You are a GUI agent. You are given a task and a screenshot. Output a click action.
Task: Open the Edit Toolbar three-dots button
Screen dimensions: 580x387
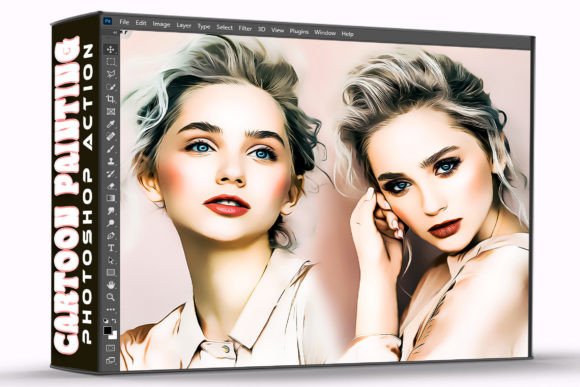tap(111, 309)
